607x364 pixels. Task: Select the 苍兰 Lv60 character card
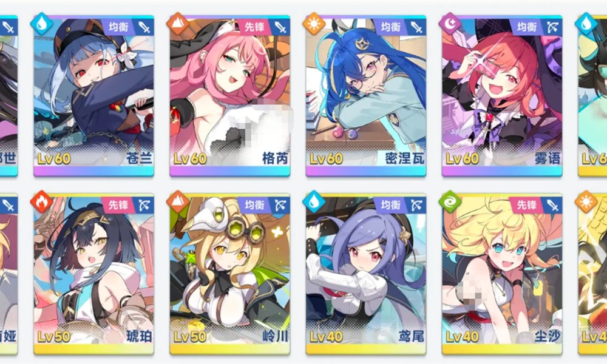[x=93, y=96]
